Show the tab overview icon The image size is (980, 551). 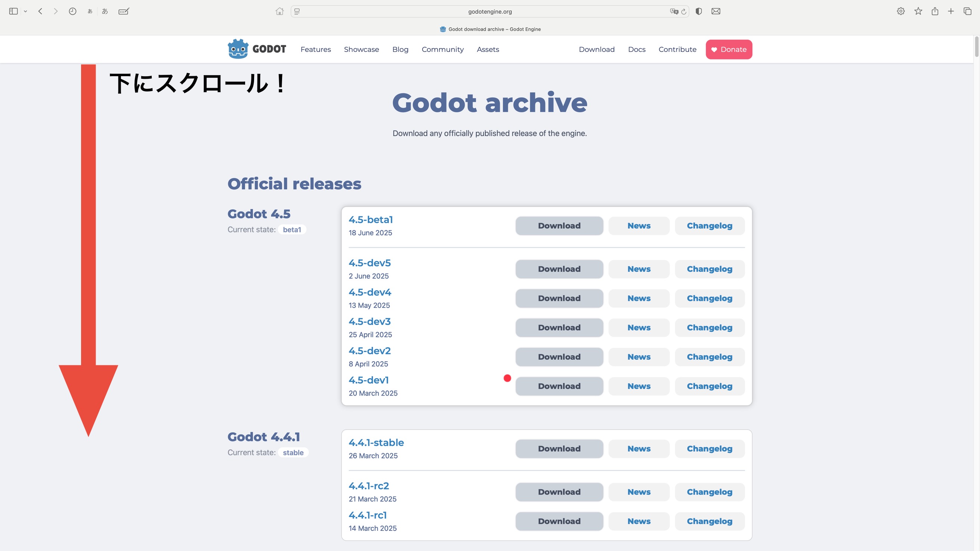coord(967,12)
